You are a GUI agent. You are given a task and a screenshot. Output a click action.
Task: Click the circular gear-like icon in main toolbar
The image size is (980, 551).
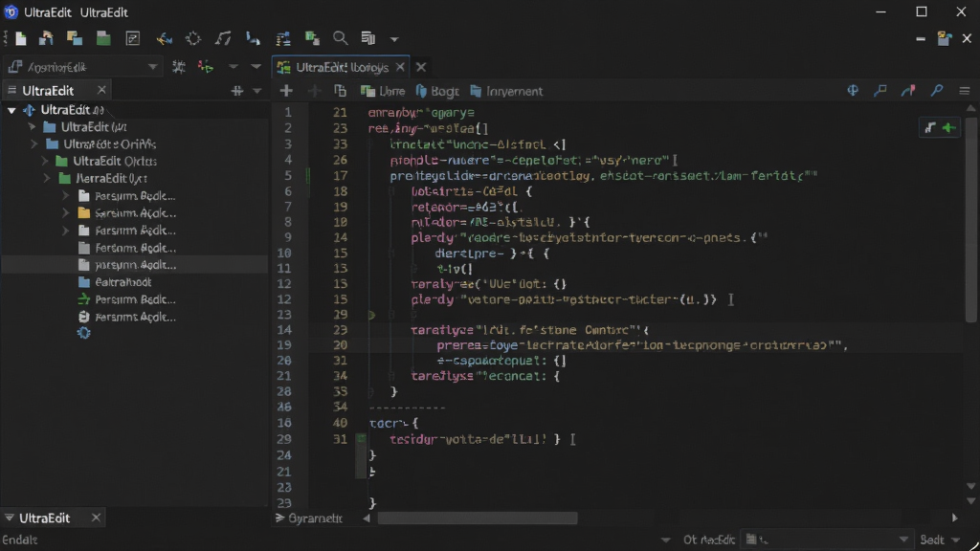193,38
